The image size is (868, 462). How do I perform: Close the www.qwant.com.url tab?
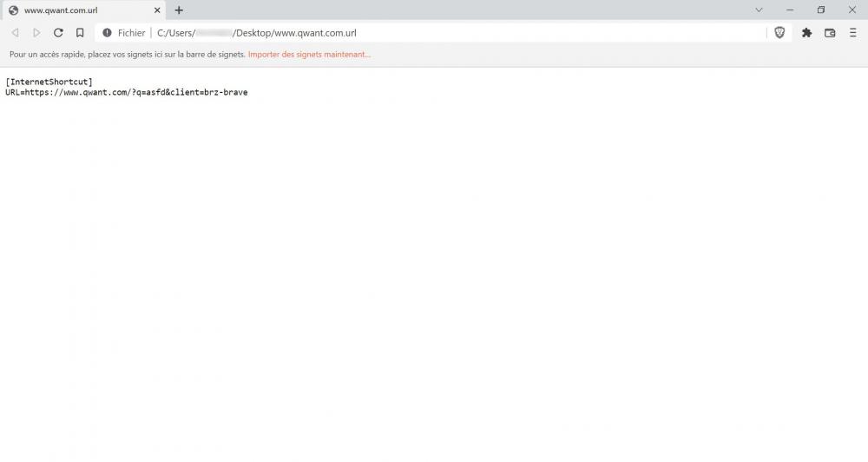coord(157,10)
